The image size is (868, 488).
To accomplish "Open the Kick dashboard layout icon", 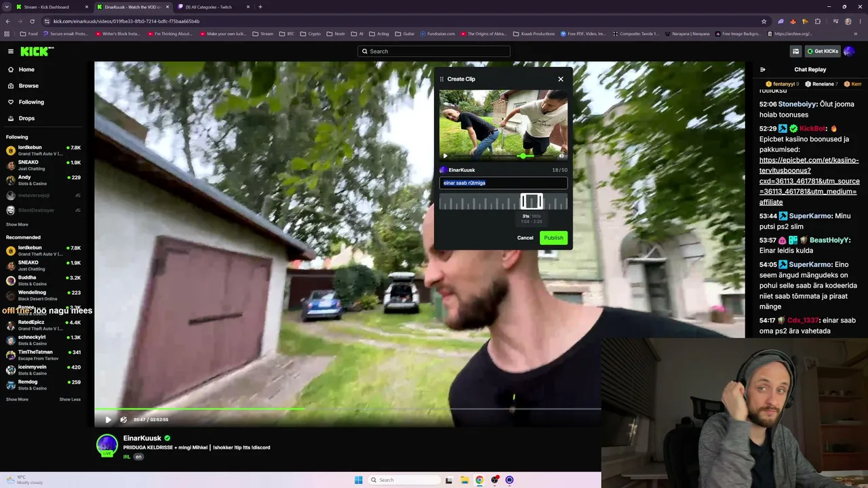I will click(x=796, y=52).
